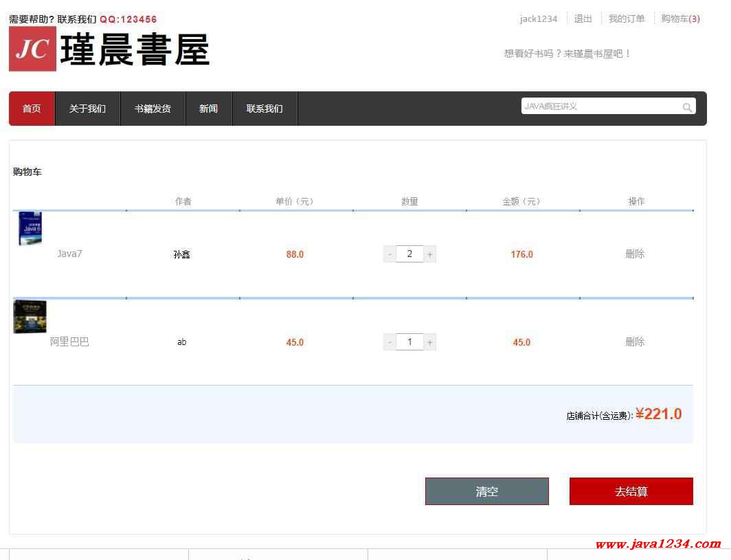Open the 新闻 navigation tab
Screen dimensions: 731x560
pos(209,109)
